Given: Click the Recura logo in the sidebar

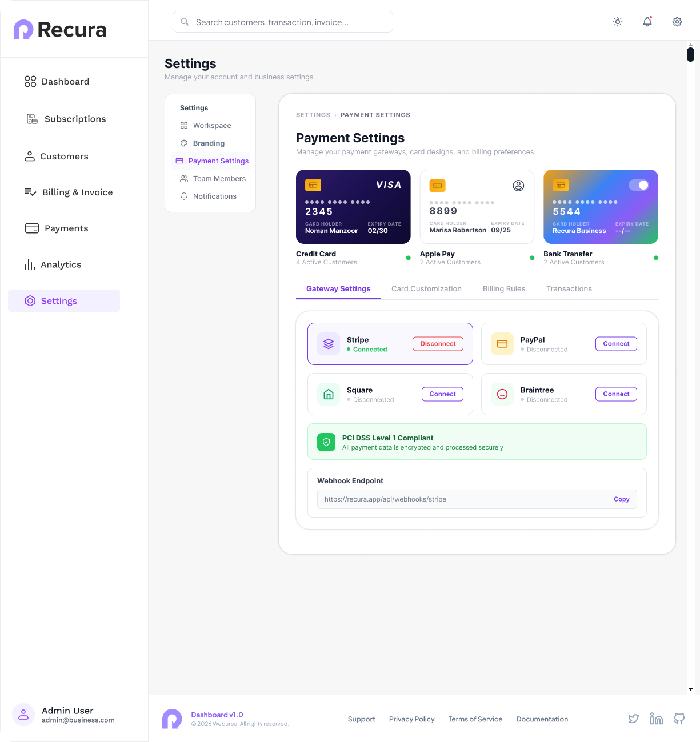Looking at the screenshot, I should [60, 29].
